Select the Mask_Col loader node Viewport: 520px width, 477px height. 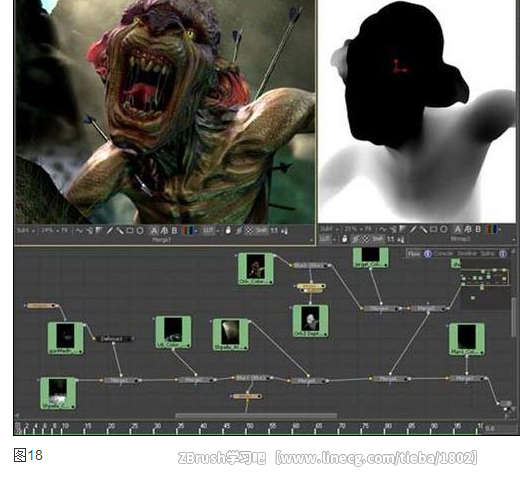[x=467, y=339]
